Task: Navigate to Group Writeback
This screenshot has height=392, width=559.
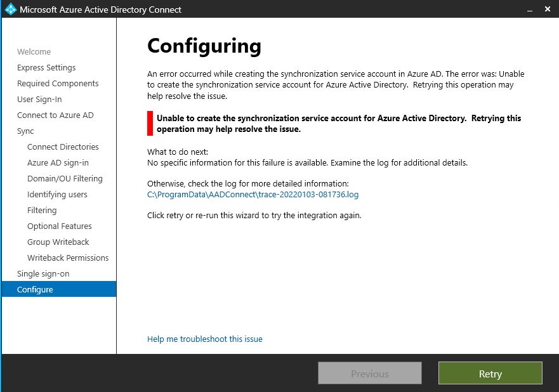Action: tap(56, 242)
